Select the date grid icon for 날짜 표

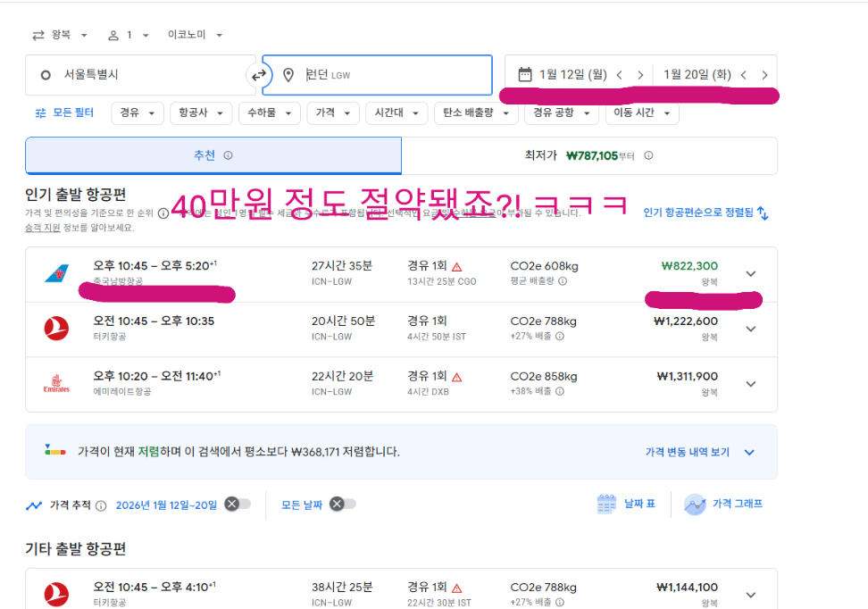(605, 503)
